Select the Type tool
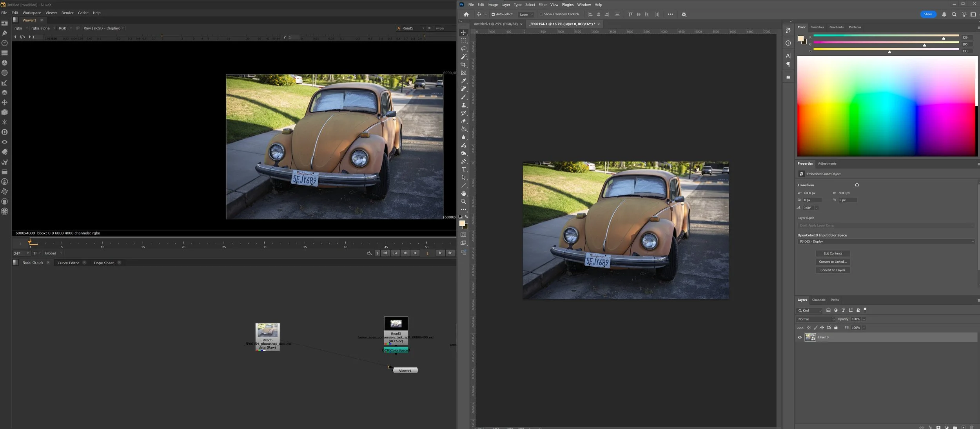The height and width of the screenshot is (429, 980). pyautogui.click(x=463, y=169)
